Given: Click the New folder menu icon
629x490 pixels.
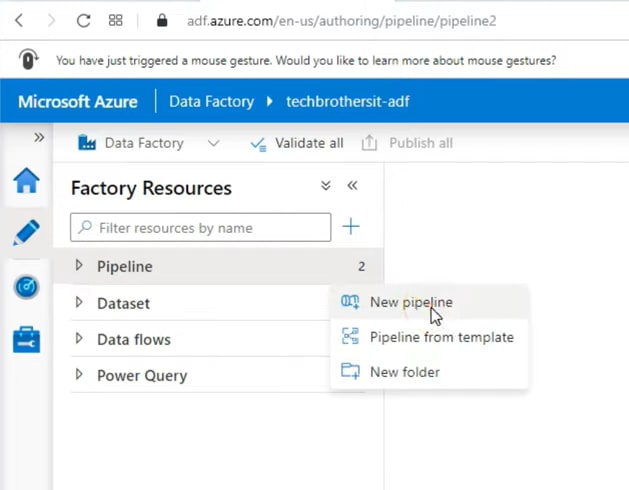Looking at the screenshot, I should pyautogui.click(x=350, y=371).
